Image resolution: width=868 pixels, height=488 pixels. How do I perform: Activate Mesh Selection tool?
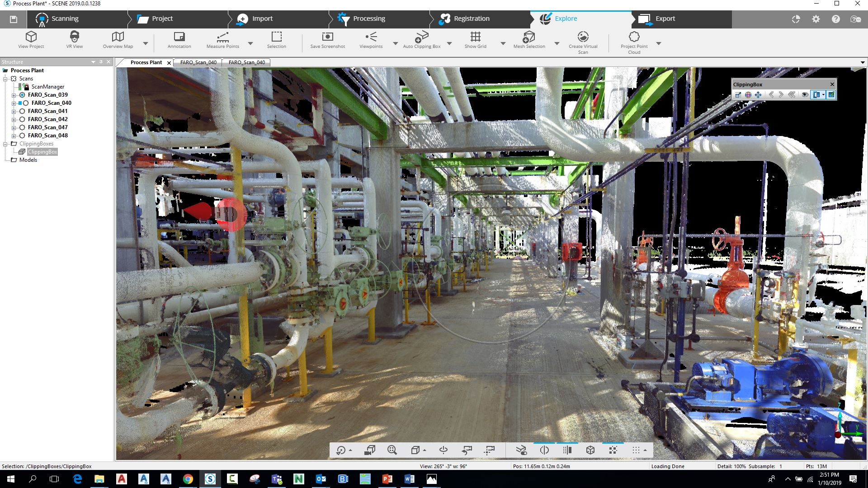coord(528,42)
